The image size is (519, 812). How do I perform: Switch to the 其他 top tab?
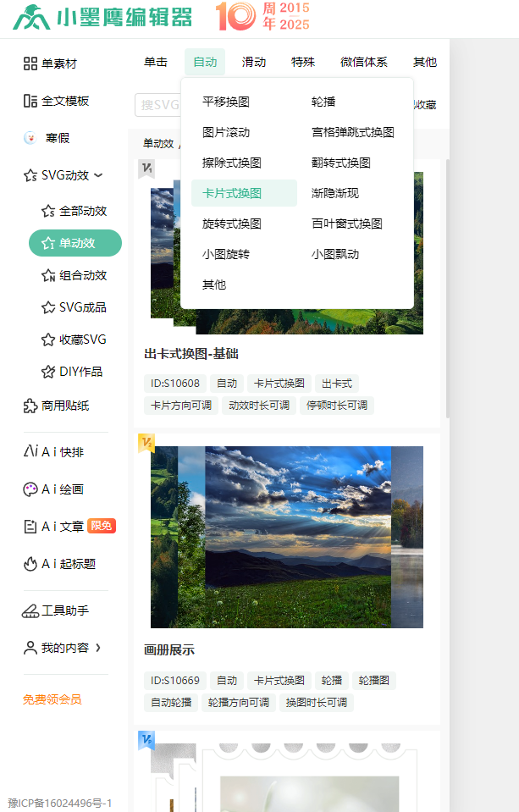point(425,62)
